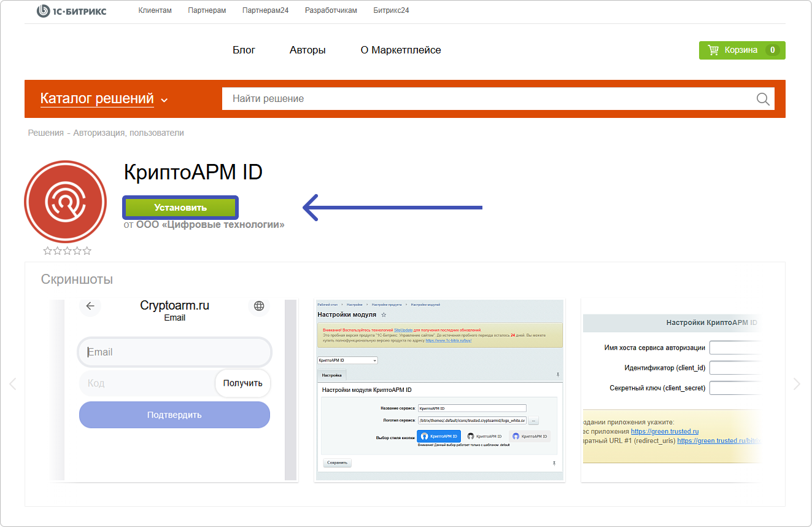Open the Битрикс24 top menu item

point(391,10)
